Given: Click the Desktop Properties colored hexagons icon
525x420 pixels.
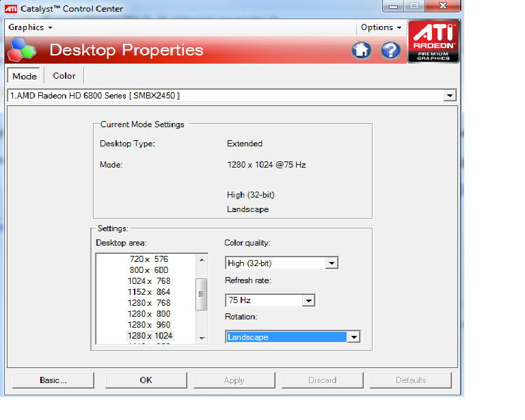Looking at the screenshot, I should [22, 49].
